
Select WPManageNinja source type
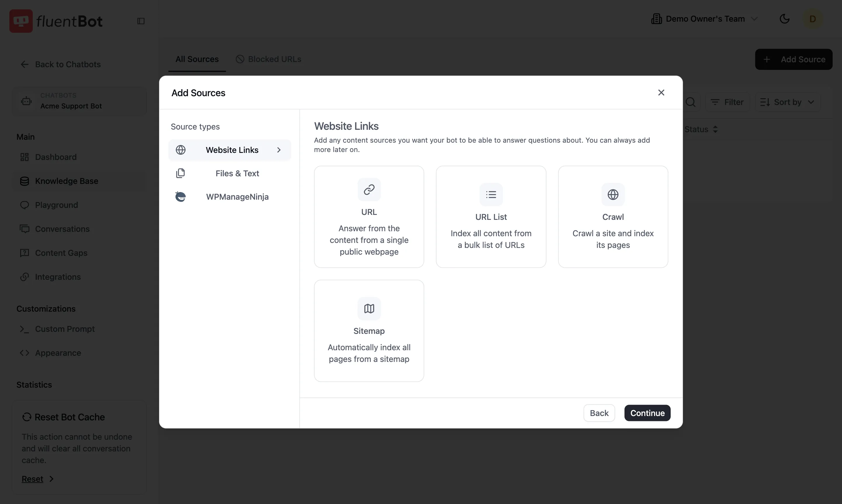pos(230,197)
